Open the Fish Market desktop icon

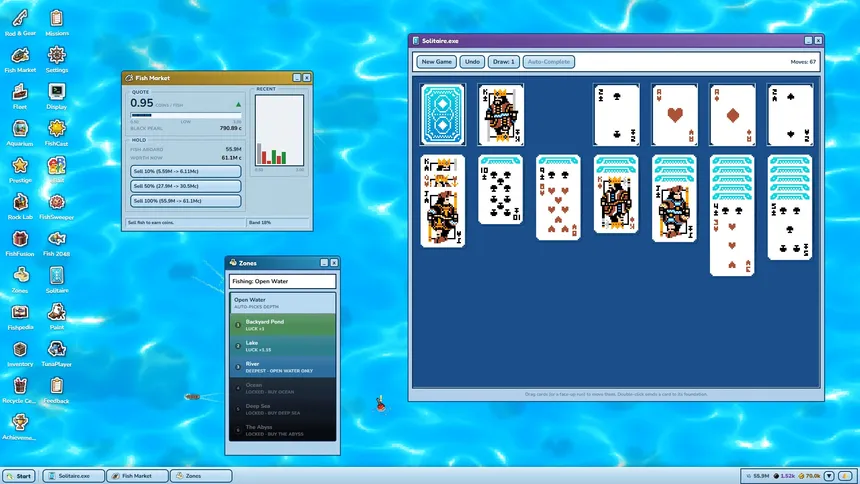click(20, 59)
